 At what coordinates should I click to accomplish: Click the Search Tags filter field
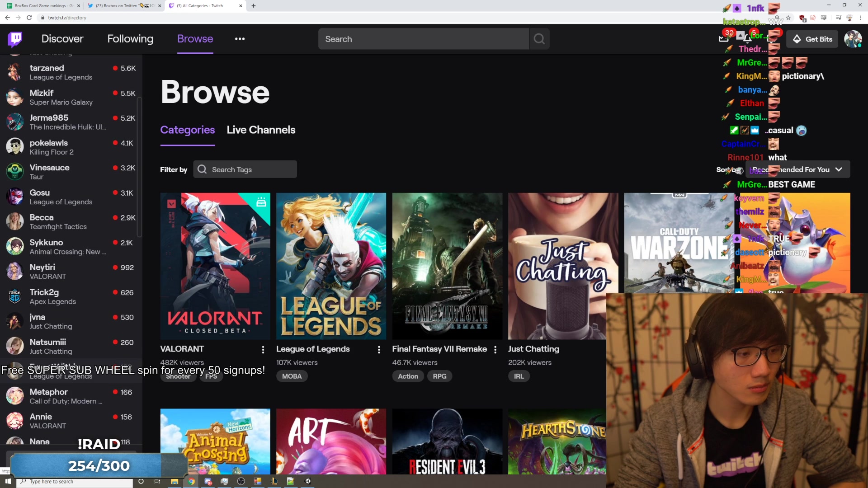(245, 169)
